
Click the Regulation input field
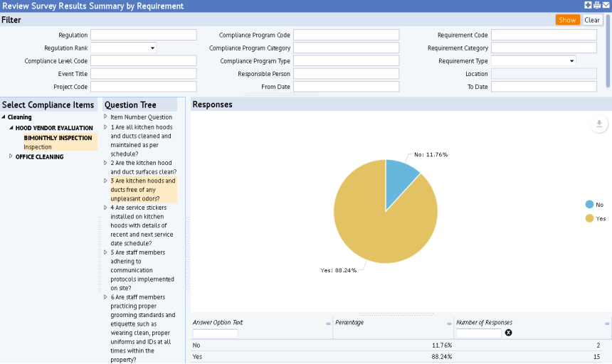pos(144,35)
